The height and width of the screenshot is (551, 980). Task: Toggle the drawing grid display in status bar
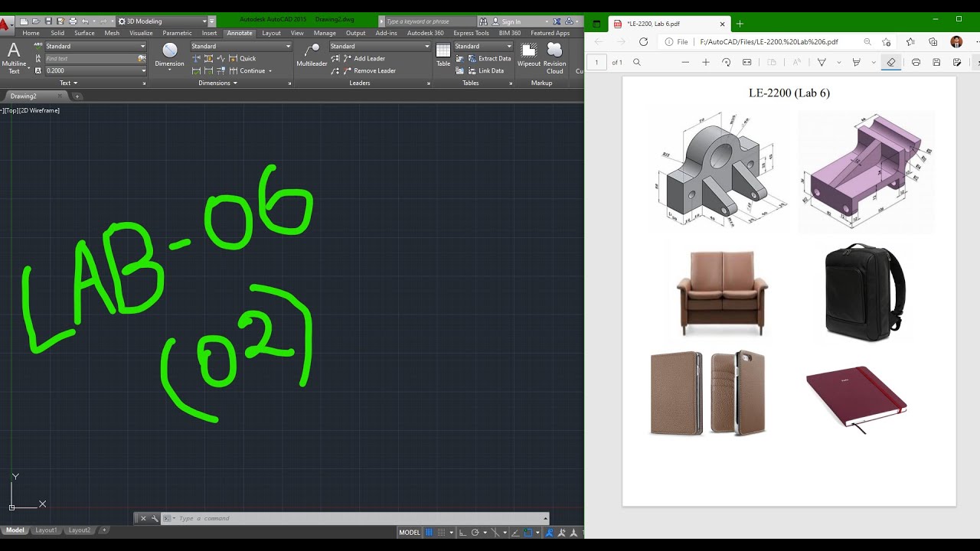coord(430,532)
